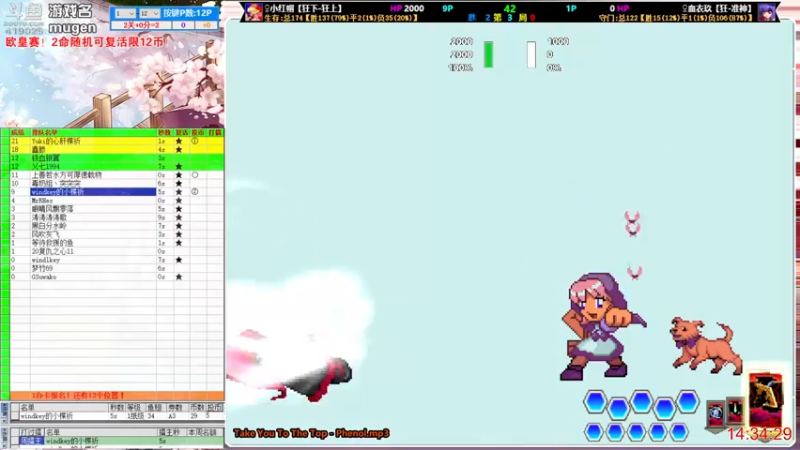Image resolution: width=800 pixels, height=450 pixels.
Task: Click the large red card icon at bottom right
Action: 765,401
